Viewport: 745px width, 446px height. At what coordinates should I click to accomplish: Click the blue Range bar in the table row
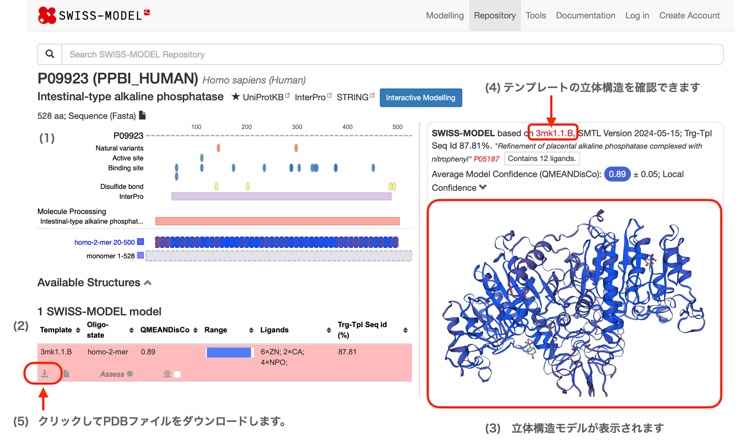pyautogui.click(x=229, y=352)
